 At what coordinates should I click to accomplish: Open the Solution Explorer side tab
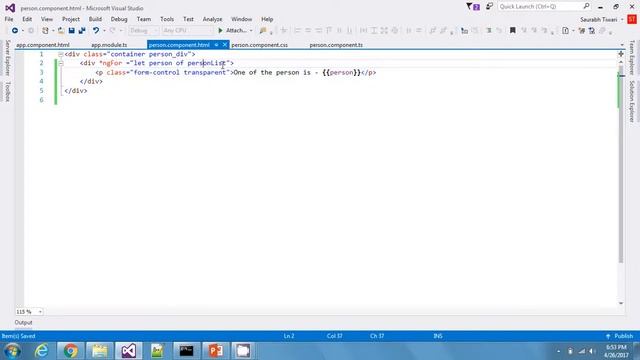(632, 101)
